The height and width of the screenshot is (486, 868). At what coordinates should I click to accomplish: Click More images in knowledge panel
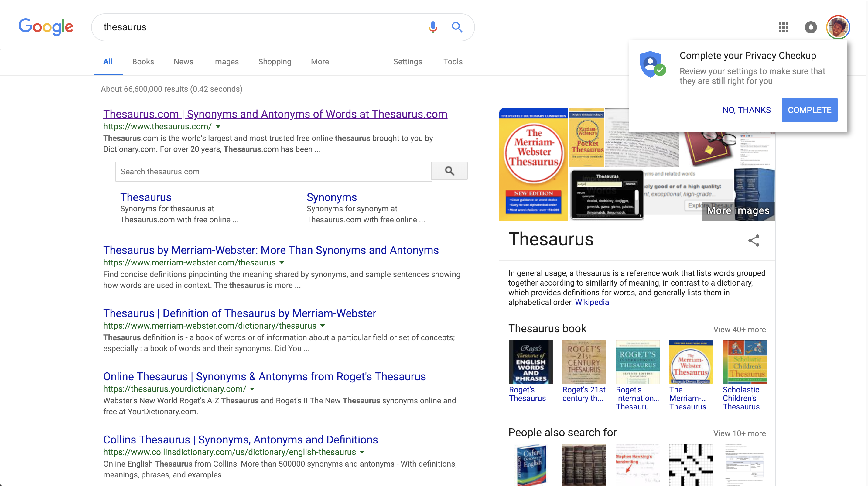738,210
